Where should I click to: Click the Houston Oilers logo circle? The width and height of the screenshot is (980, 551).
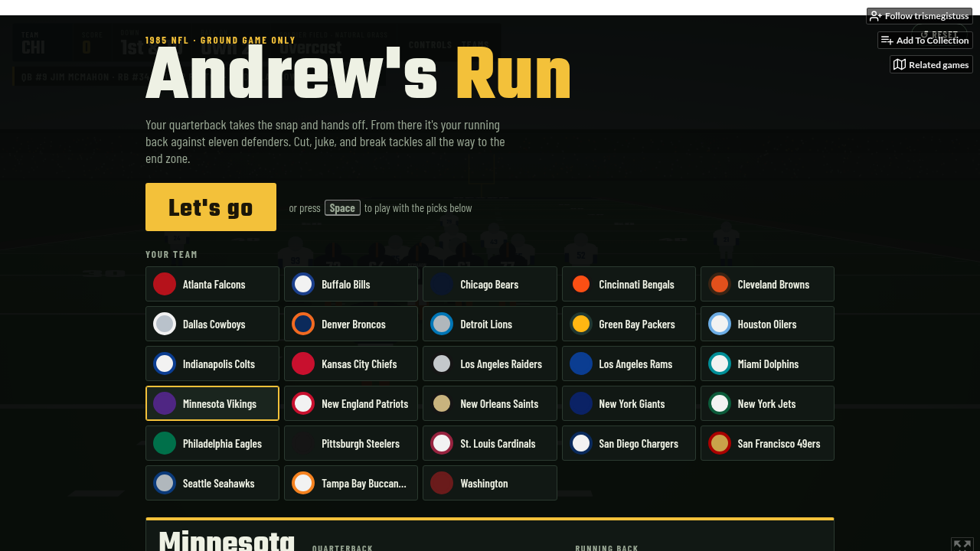[x=720, y=324]
